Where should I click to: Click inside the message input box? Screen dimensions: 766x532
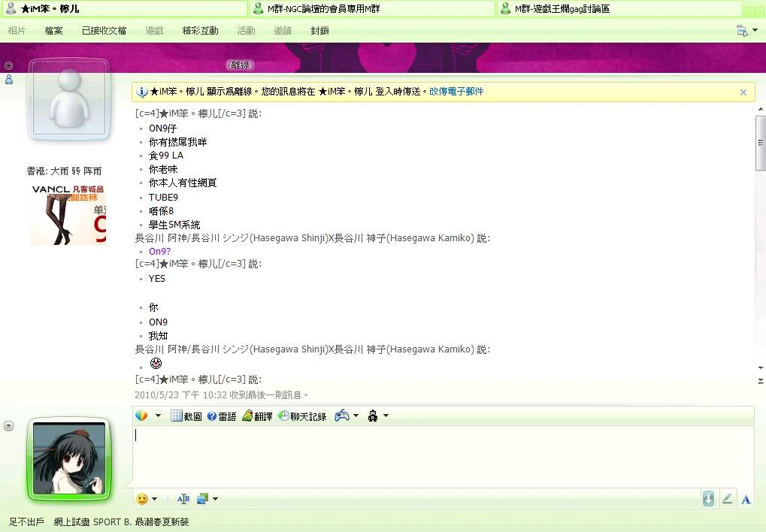click(444, 457)
